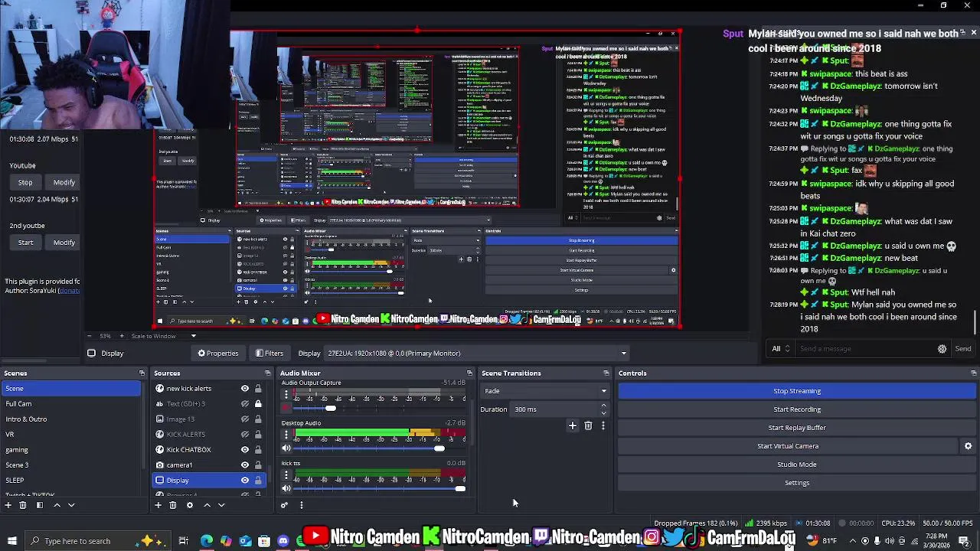Open the Windows Start menu
Screen dimensions: 980x551
[x=11, y=541]
